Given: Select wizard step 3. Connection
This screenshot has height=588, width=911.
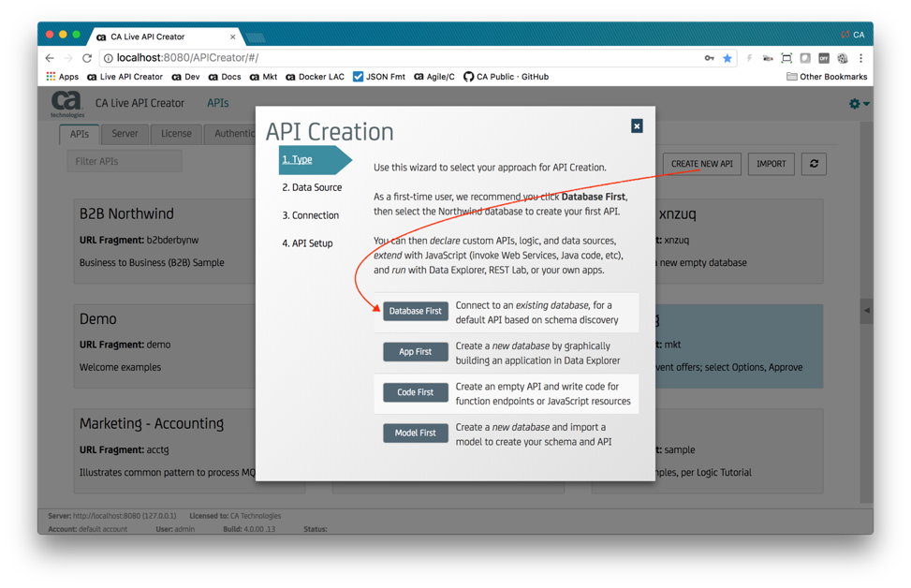Looking at the screenshot, I should pos(310,215).
